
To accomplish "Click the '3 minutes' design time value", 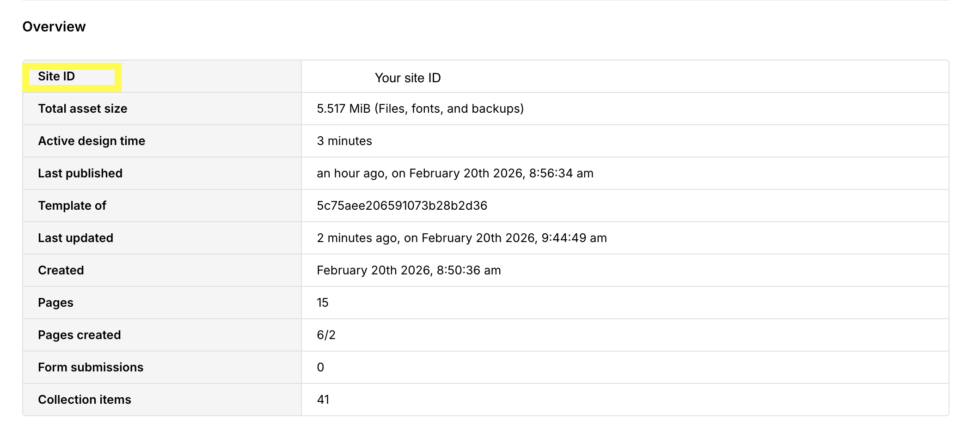I will pyautogui.click(x=344, y=141).
